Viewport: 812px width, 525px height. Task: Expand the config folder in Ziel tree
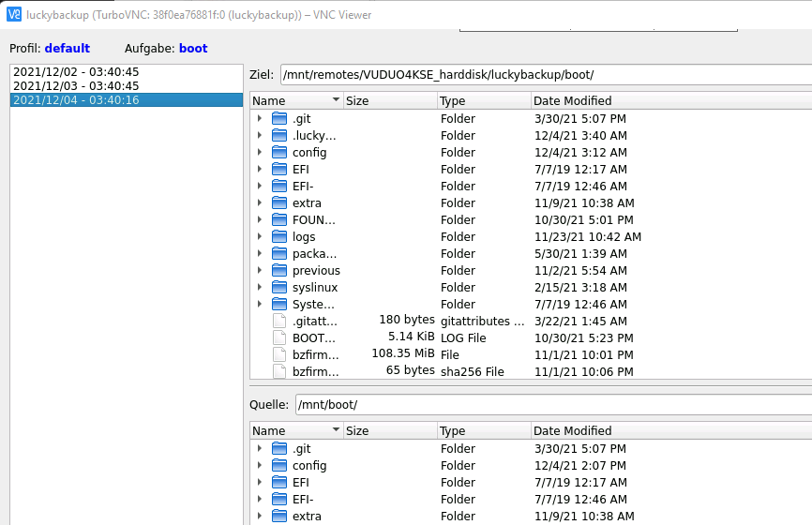coord(260,152)
